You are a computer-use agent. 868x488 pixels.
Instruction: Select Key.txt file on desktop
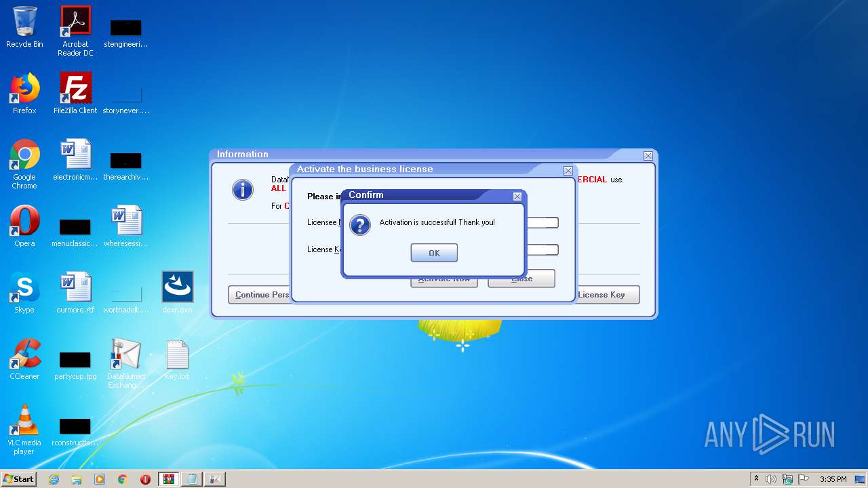(177, 360)
